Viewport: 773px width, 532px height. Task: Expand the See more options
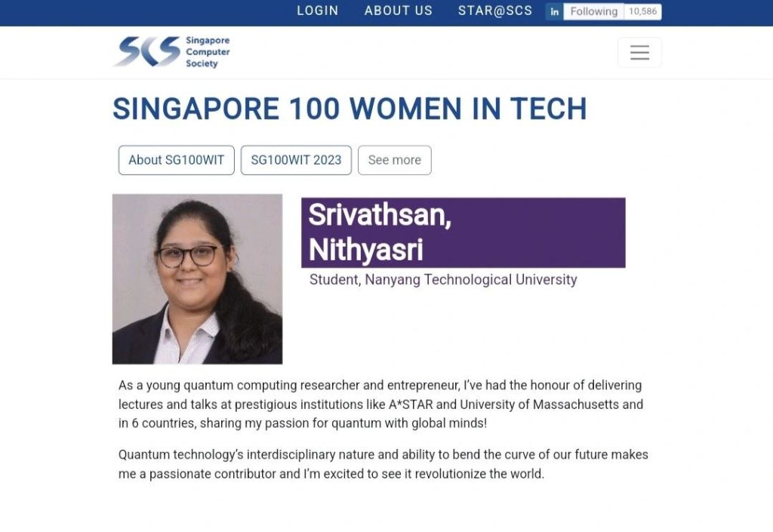tap(394, 160)
